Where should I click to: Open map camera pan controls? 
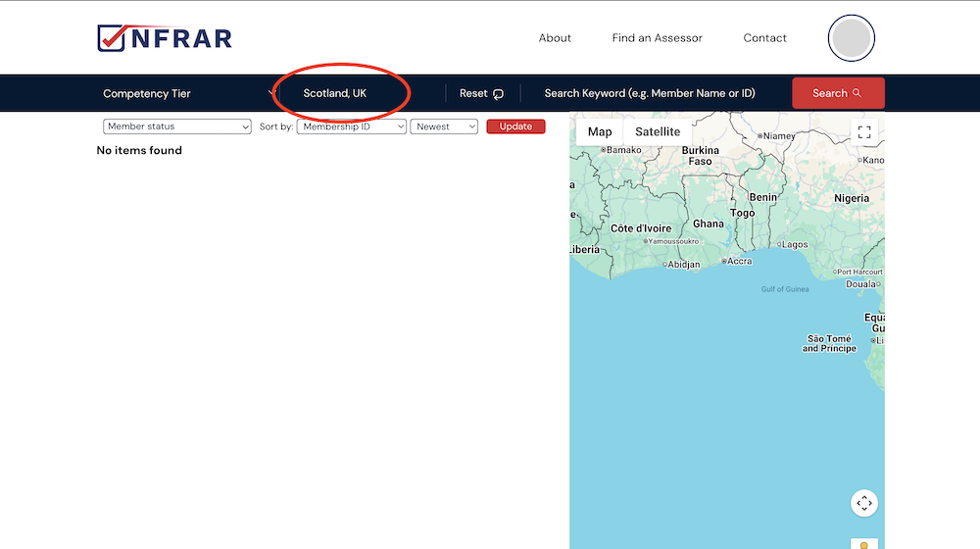863,503
